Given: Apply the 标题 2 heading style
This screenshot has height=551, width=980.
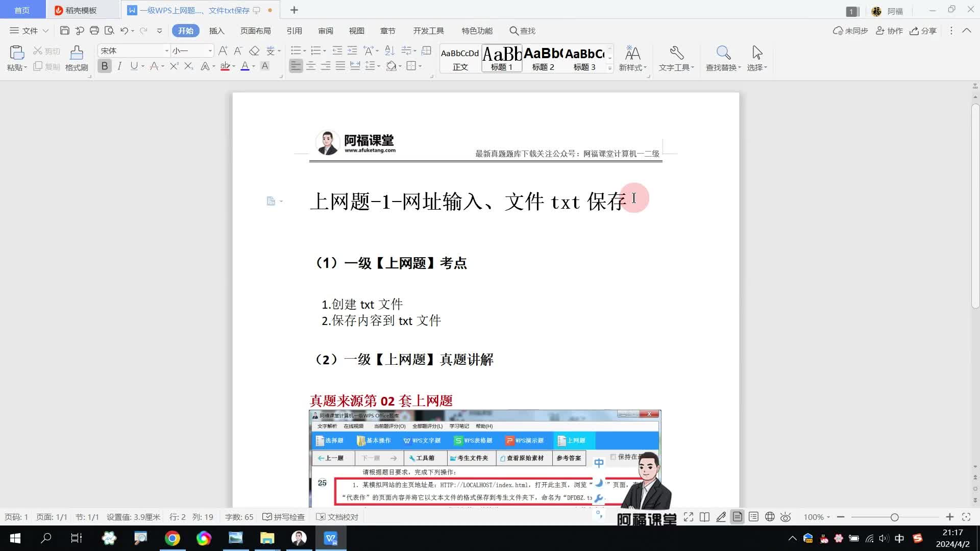Looking at the screenshot, I should (x=543, y=59).
